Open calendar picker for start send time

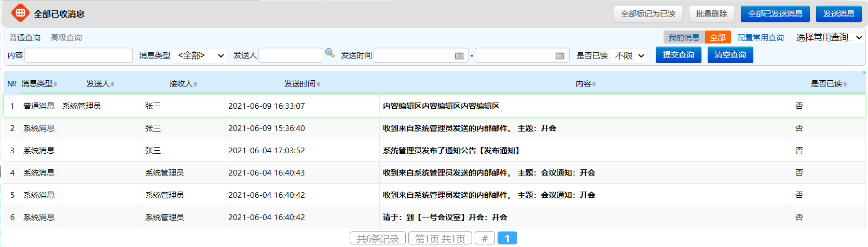(x=459, y=56)
